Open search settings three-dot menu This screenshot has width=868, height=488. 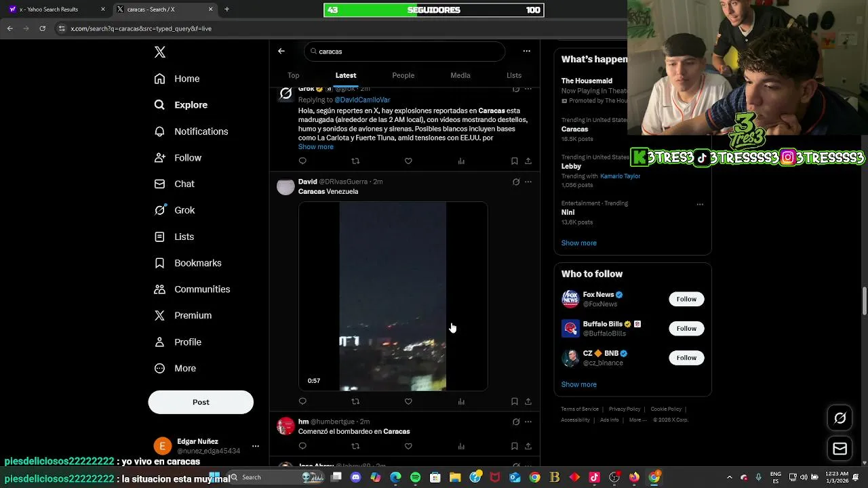click(x=526, y=51)
